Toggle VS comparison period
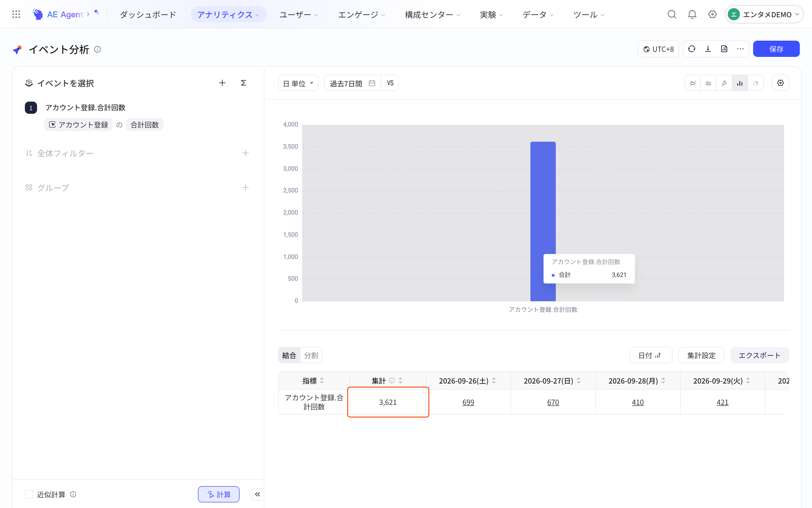 click(x=390, y=83)
